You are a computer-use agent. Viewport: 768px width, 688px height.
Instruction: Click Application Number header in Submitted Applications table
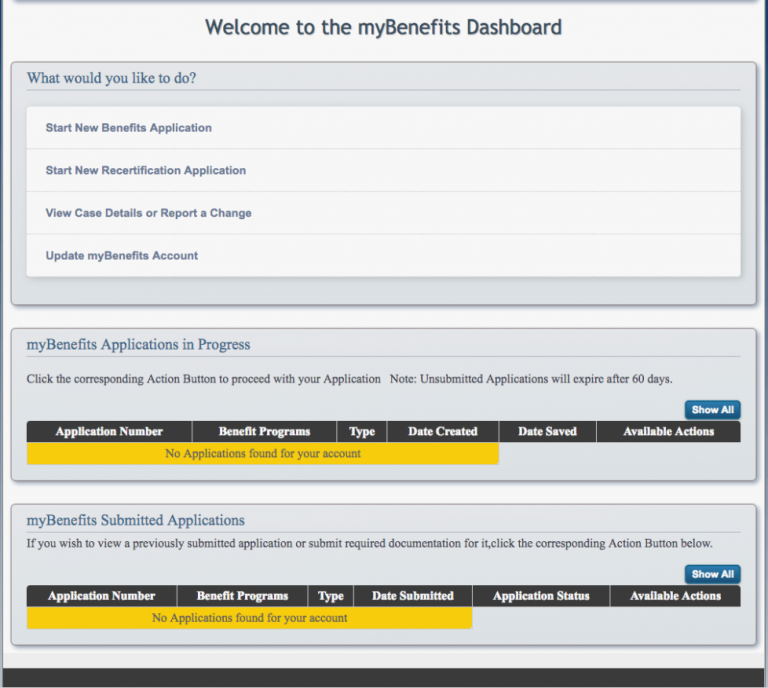coord(101,596)
